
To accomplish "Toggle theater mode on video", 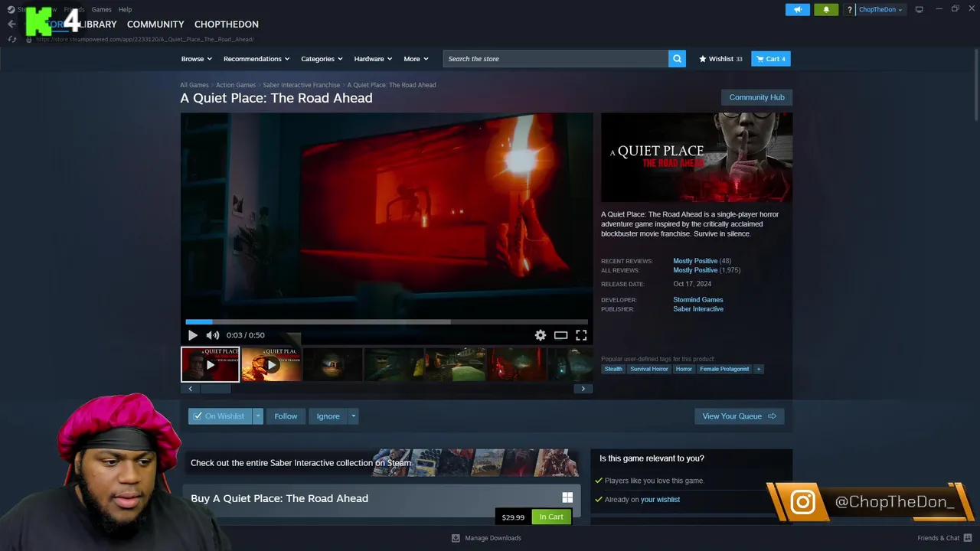I will pos(561,335).
